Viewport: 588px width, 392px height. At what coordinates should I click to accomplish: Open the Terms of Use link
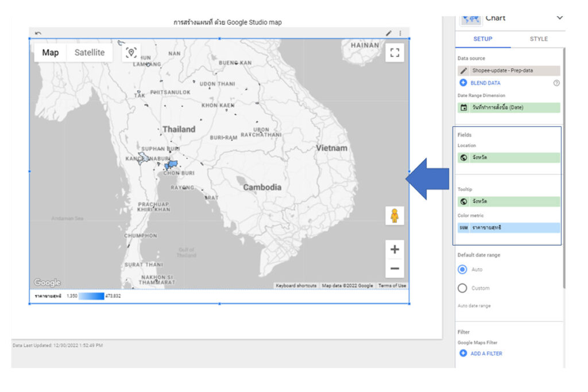(x=392, y=286)
